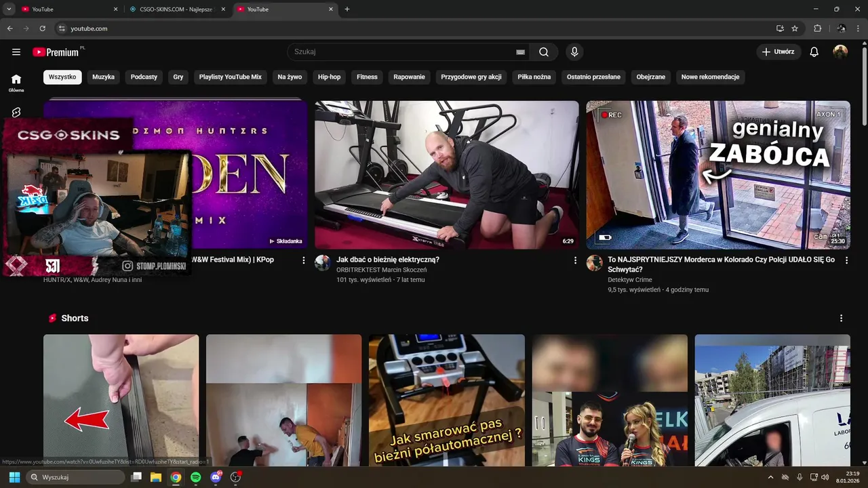The width and height of the screenshot is (868, 488).
Task: View site information icon in address bar
Action: (x=61, y=28)
